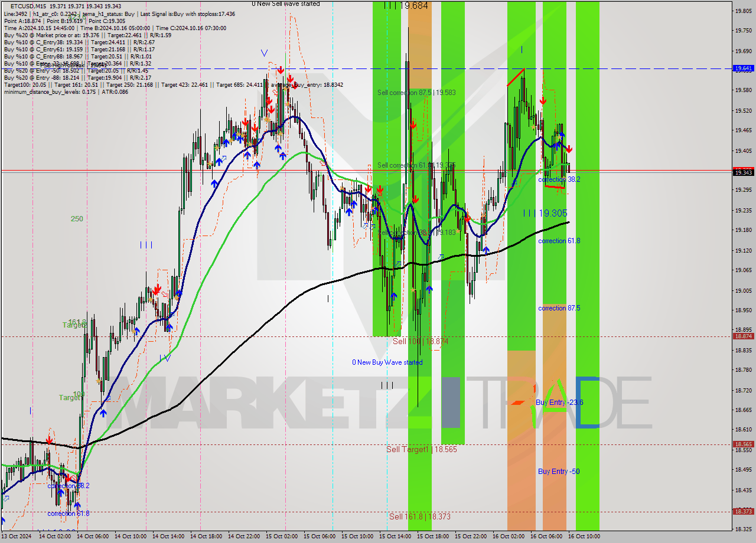
Task: Select the '15 Oct 02:00' time label
Action: coord(282,537)
